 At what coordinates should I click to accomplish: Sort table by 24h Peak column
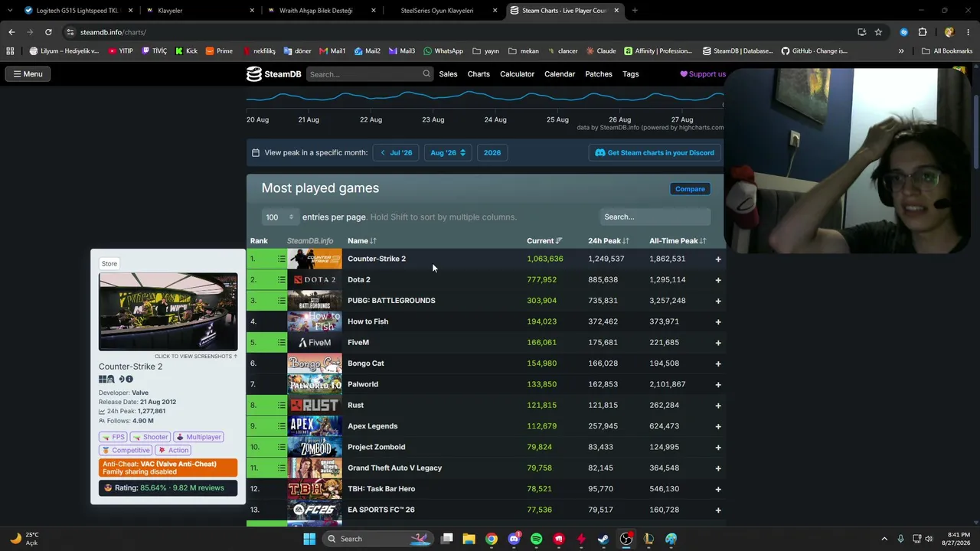609,241
